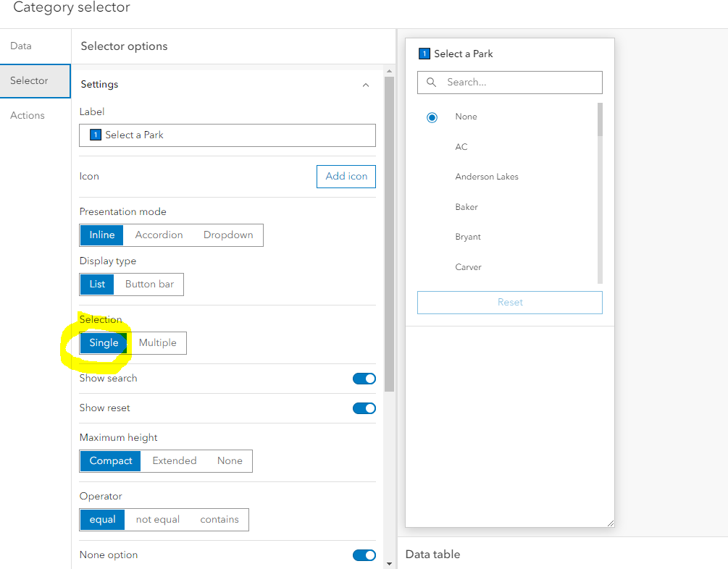Switch presentation mode to Dropdown
This screenshot has width=728, height=569.
click(x=227, y=235)
